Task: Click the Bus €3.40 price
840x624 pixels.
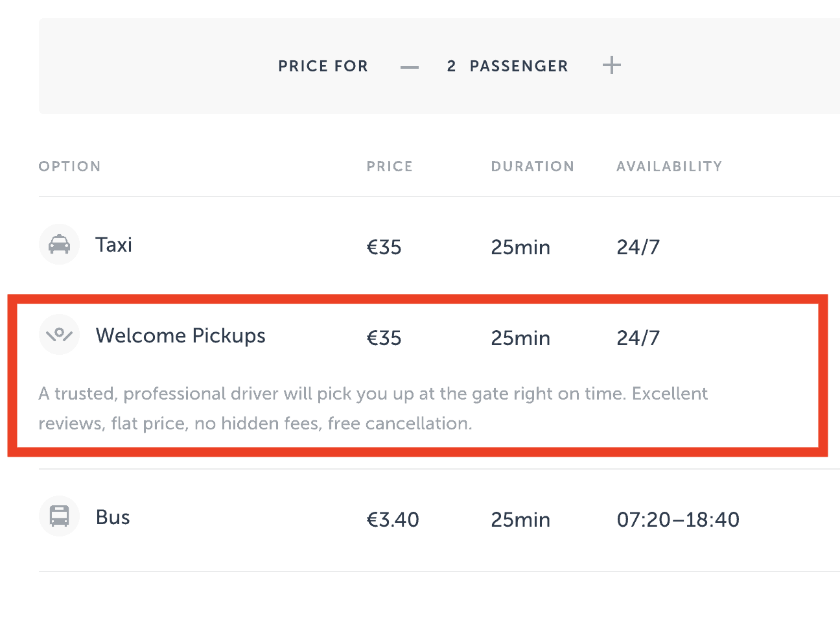Action: [393, 520]
